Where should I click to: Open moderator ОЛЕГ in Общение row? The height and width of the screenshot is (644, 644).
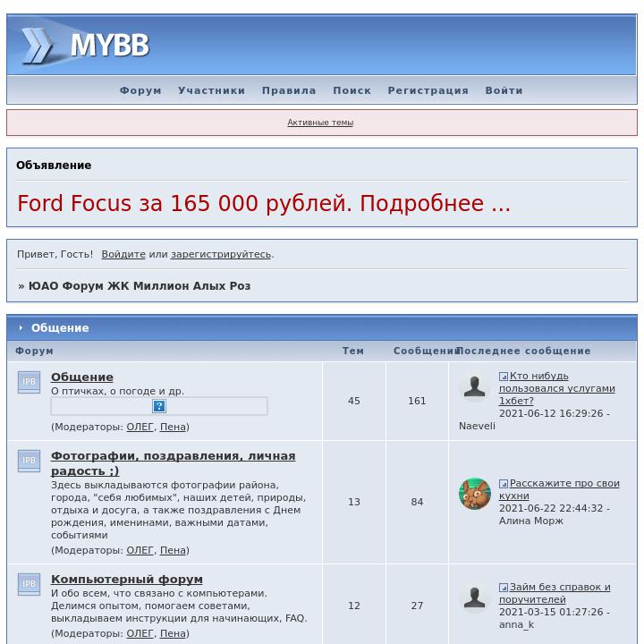tap(140, 428)
